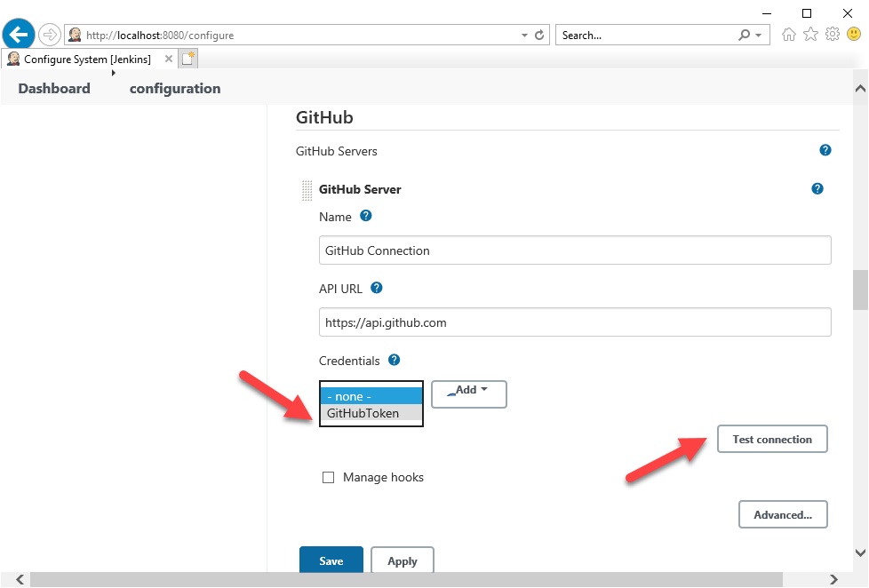Image resolution: width=869 pixels, height=588 pixels.
Task: Open favorites star icon
Action: tap(811, 35)
